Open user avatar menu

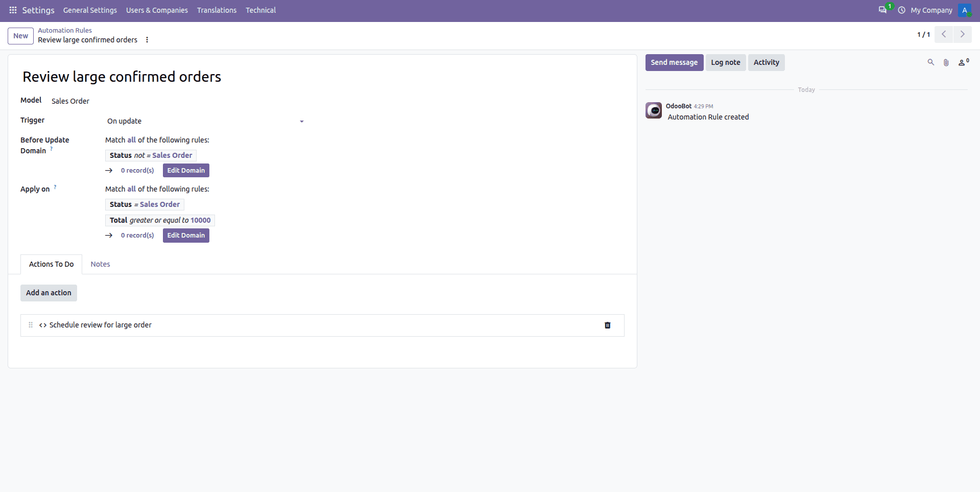(965, 10)
